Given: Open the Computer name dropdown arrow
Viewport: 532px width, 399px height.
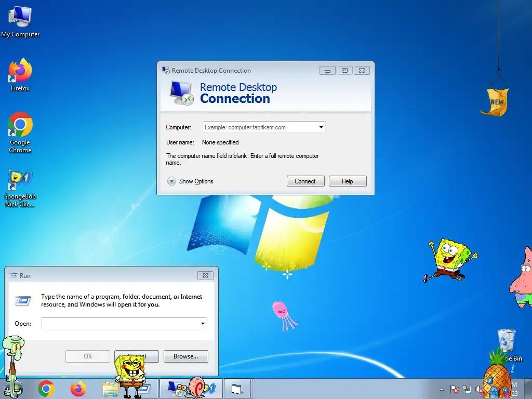Looking at the screenshot, I should 321,127.
